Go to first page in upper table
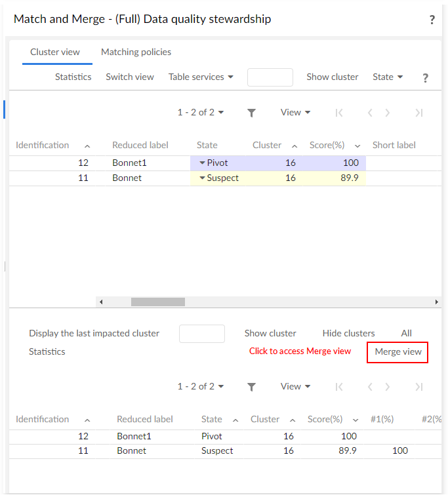448x499 pixels. point(339,113)
